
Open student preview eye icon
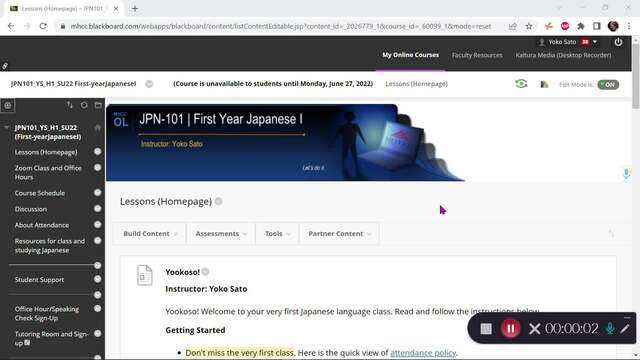click(521, 84)
